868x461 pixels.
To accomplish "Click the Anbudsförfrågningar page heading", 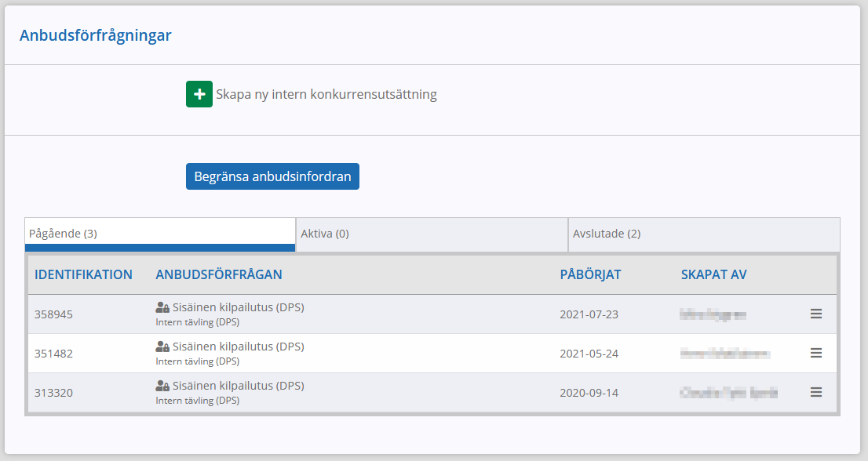I will (95, 35).
